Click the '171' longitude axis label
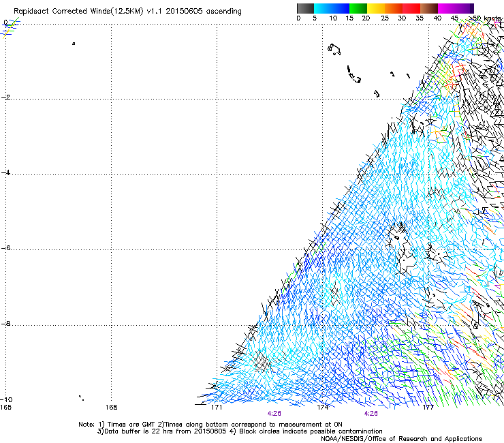 tap(217, 408)
